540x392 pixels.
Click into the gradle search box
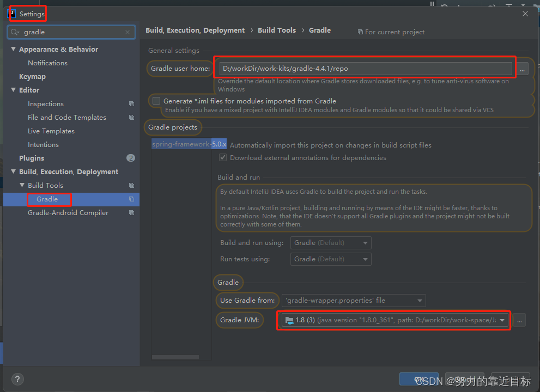click(71, 32)
